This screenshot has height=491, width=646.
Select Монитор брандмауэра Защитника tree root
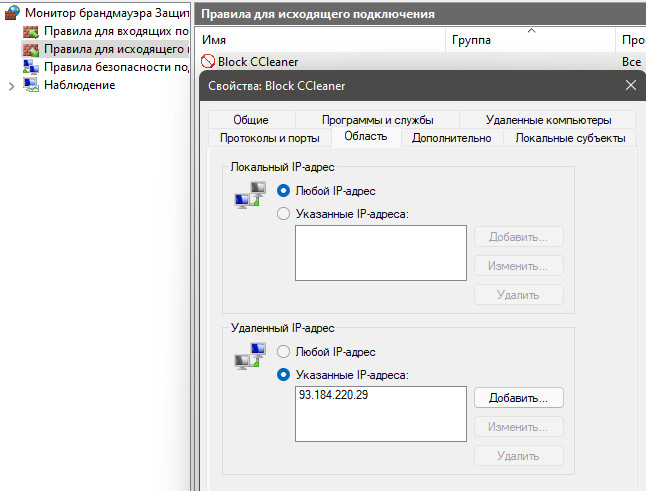coord(106,13)
